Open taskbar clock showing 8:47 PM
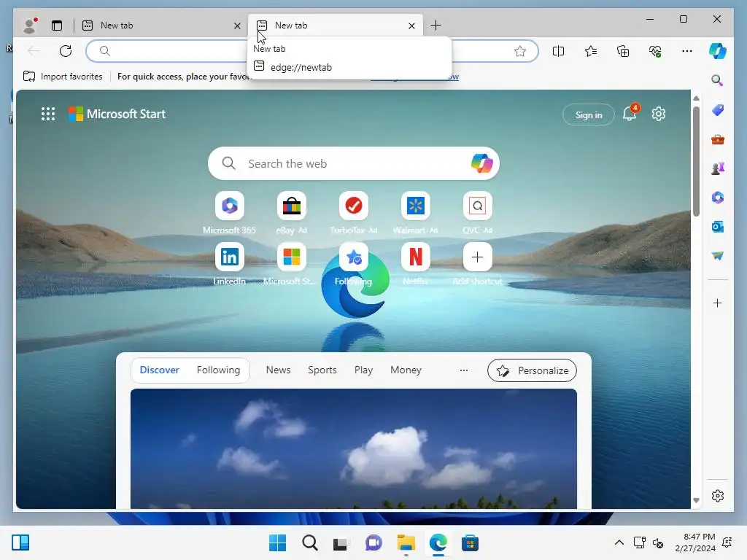 (x=695, y=542)
